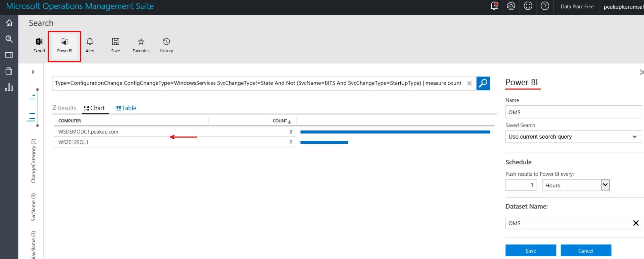644x259 pixels.
Task: Open the peakupkurumsal account menu
Action: 623,7
